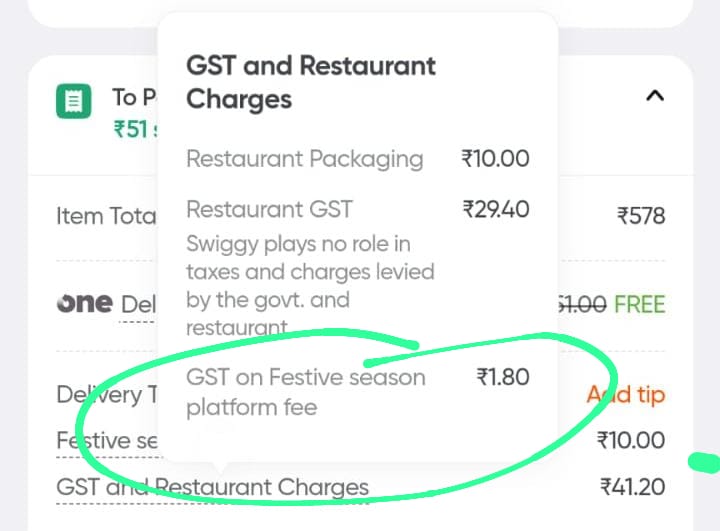Click the Item Total label
720x531 pixels.
(x=107, y=216)
